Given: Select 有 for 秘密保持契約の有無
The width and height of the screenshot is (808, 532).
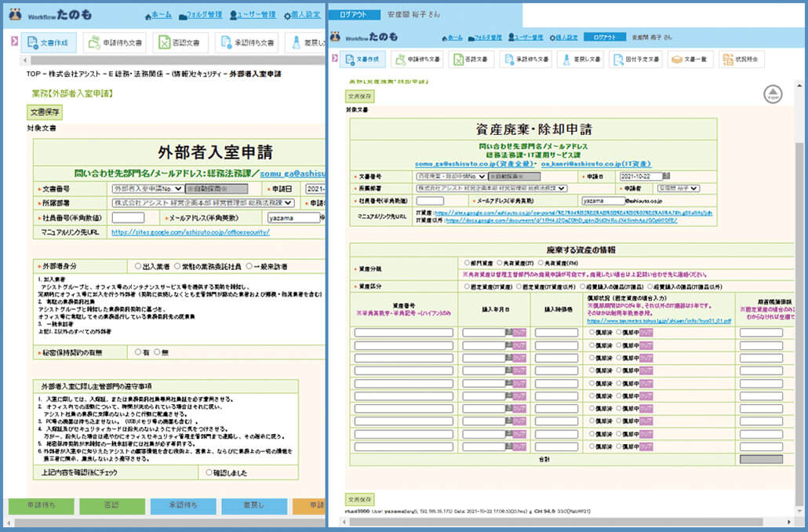Looking at the screenshot, I should tap(137, 352).
